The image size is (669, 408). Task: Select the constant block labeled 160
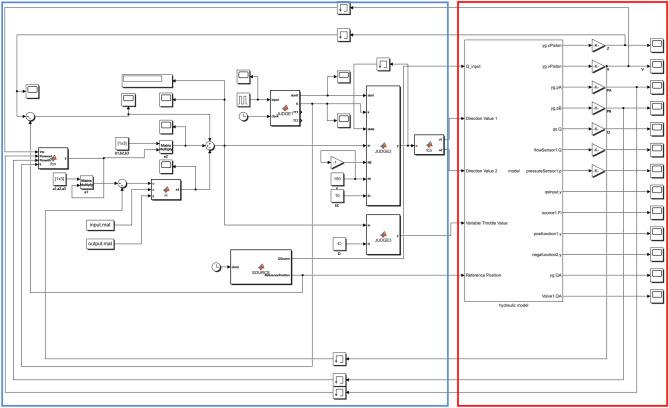tap(339, 180)
